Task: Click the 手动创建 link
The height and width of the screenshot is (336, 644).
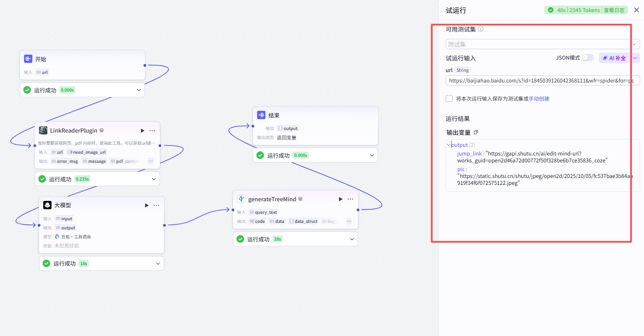Action: 539,98
